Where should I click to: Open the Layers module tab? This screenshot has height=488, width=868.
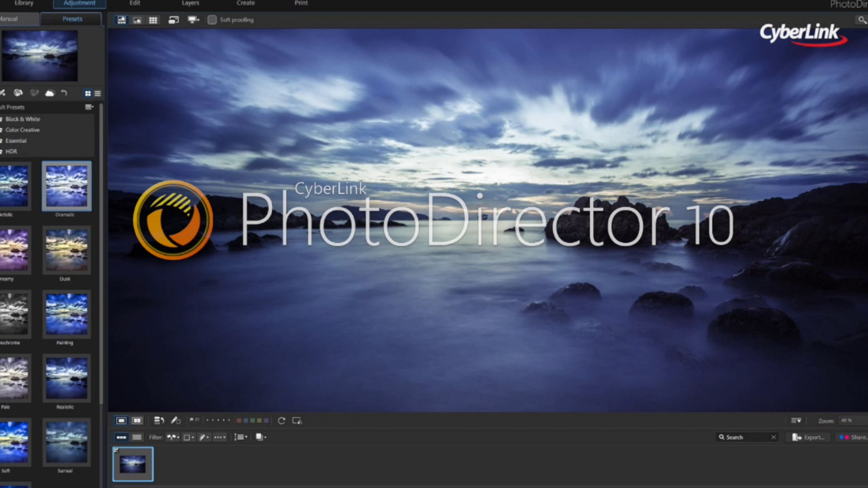[x=190, y=3]
